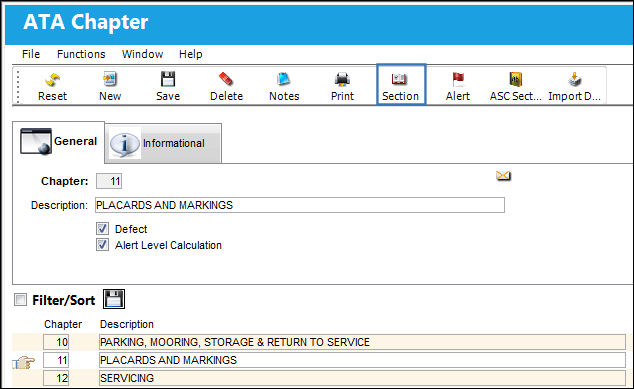Select the SERVICING row description

(x=362, y=378)
